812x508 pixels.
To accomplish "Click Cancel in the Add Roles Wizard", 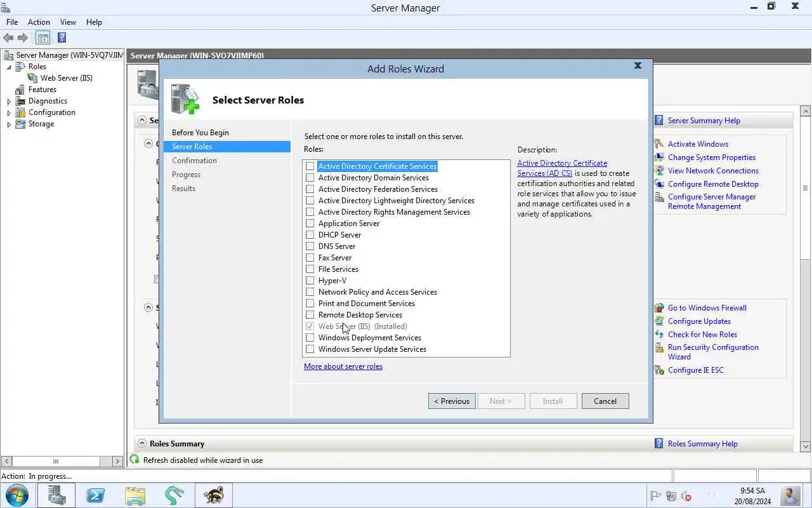I will (605, 401).
